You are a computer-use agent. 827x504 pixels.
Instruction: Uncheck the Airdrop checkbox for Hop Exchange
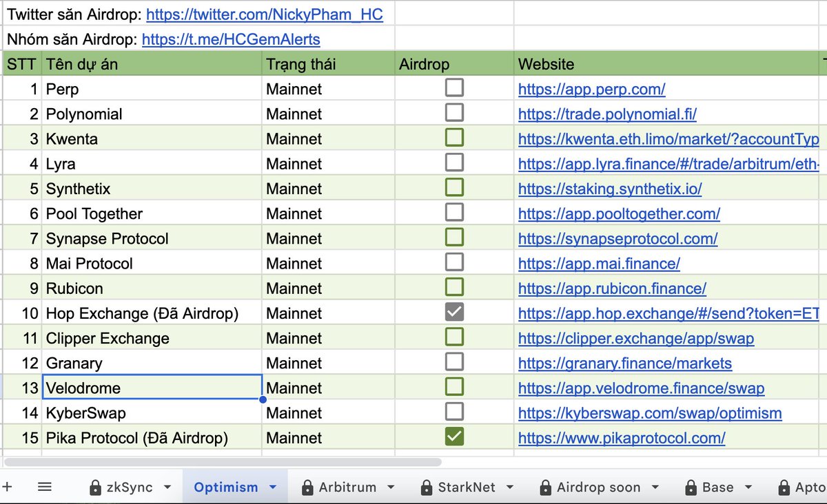tap(454, 312)
